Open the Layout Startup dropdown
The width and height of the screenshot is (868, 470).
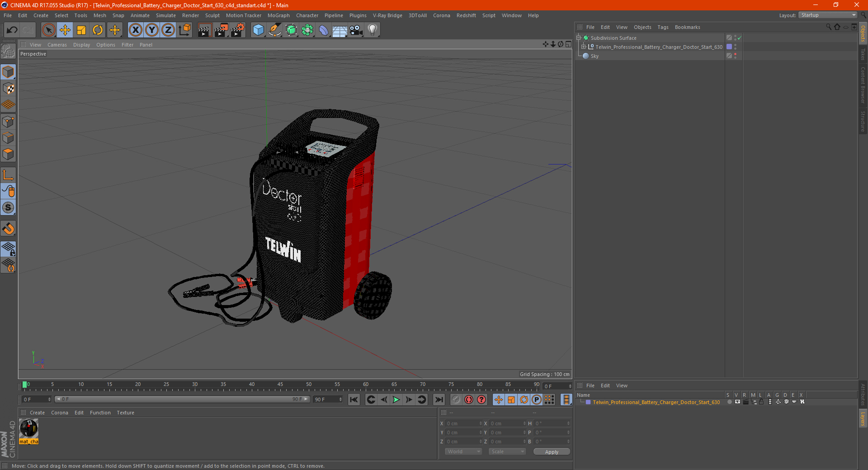click(x=828, y=15)
